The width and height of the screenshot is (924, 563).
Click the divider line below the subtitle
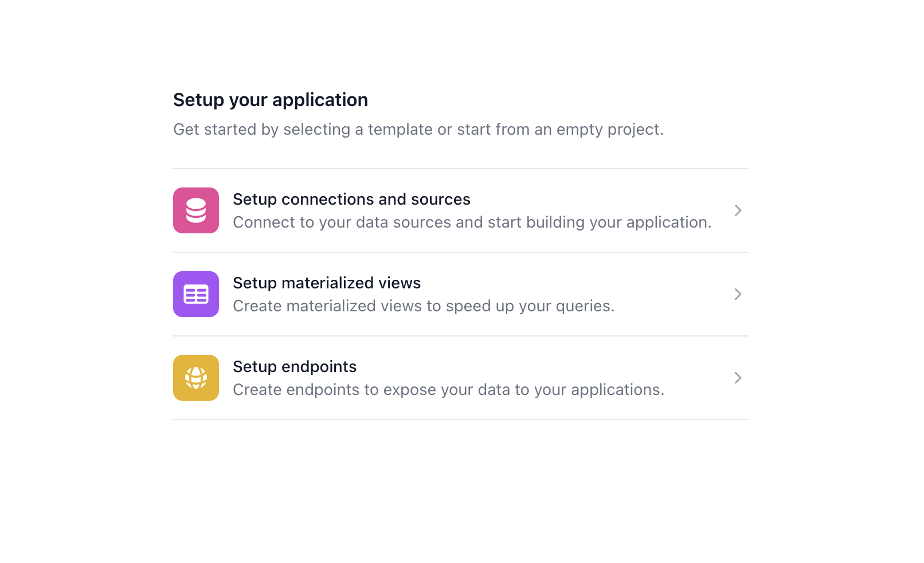[x=460, y=169]
